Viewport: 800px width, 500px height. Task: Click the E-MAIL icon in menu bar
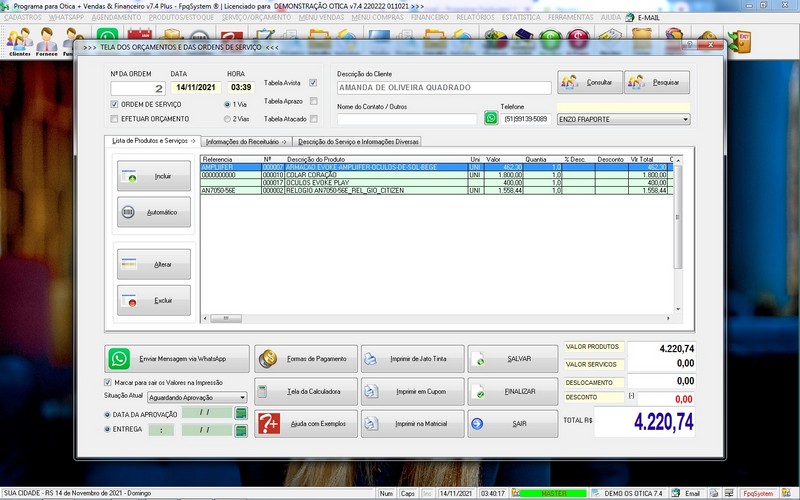click(x=643, y=17)
